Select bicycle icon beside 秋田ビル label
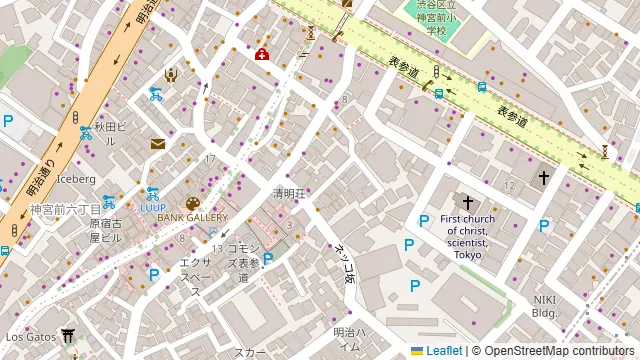Screen dimensions: 640x360 86,133
